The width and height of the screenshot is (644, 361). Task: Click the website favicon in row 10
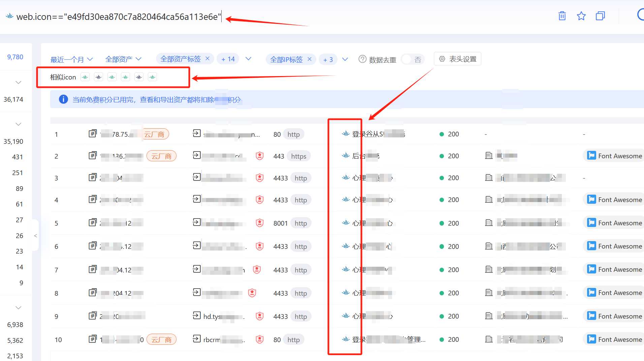coord(345,339)
